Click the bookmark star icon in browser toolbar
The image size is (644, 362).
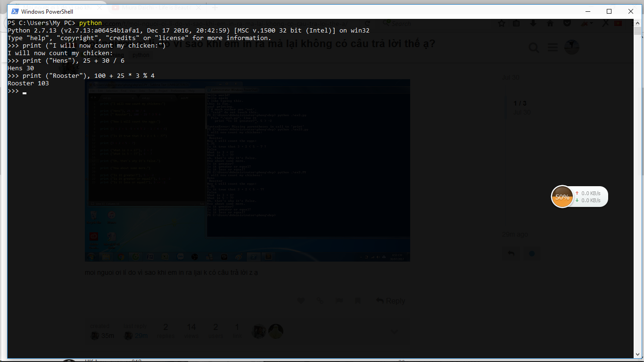click(502, 24)
